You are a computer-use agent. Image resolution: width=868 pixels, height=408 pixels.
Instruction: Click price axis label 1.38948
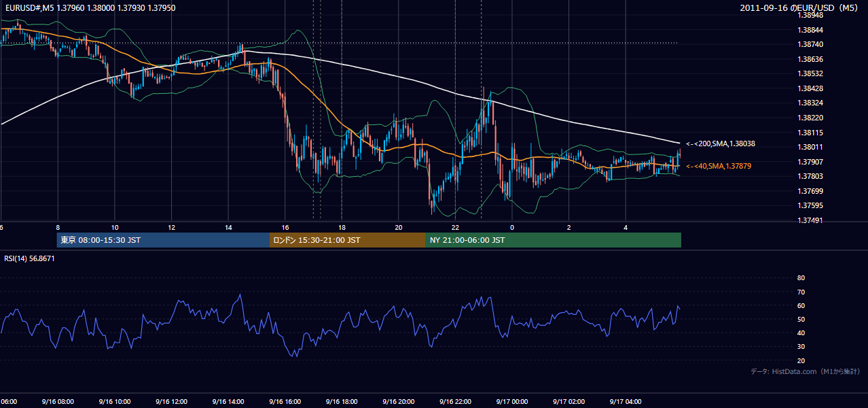click(x=812, y=15)
